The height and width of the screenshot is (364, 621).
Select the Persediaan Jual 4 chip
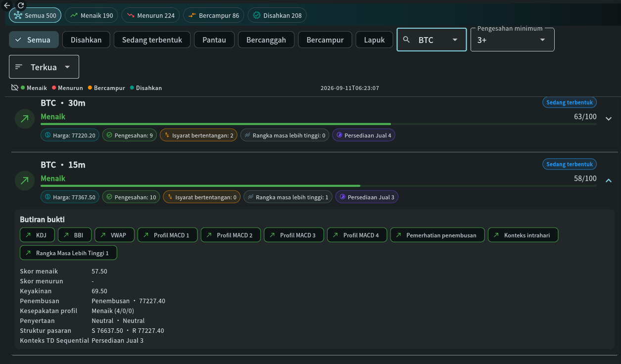[364, 135]
